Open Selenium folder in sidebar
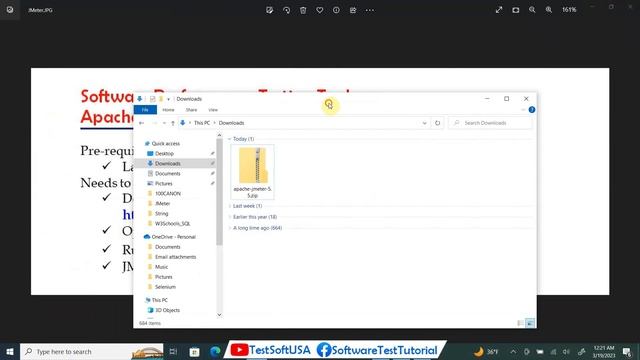The height and width of the screenshot is (360, 640). [x=165, y=287]
